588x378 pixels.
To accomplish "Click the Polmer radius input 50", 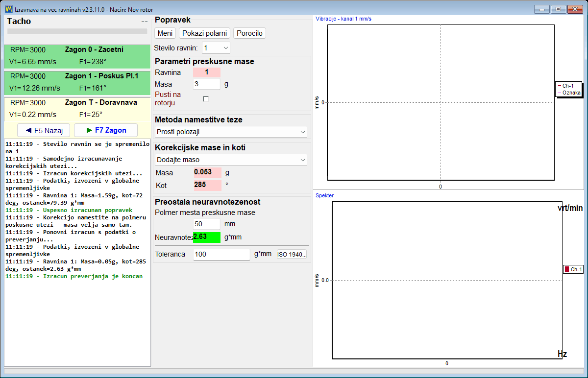I will coord(207,224).
